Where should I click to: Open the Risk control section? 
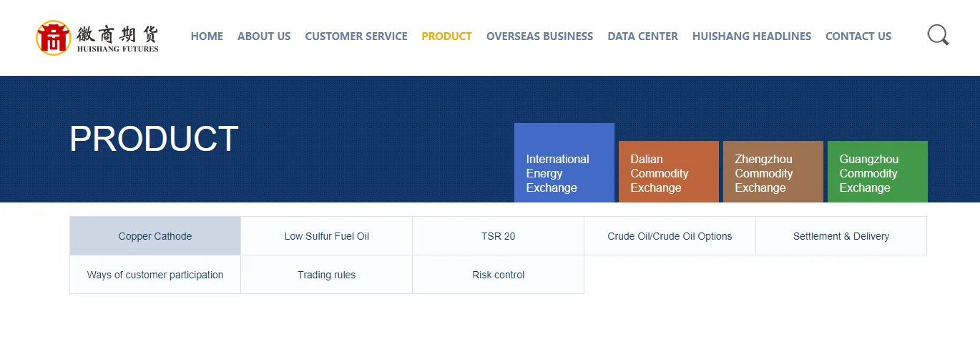pyautogui.click(x=499, y=275)
